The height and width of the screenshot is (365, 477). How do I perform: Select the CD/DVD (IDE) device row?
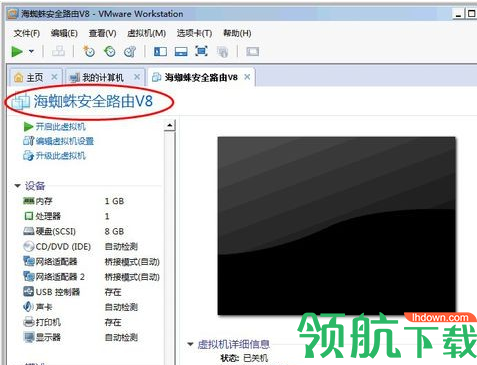tap(91, 246)
